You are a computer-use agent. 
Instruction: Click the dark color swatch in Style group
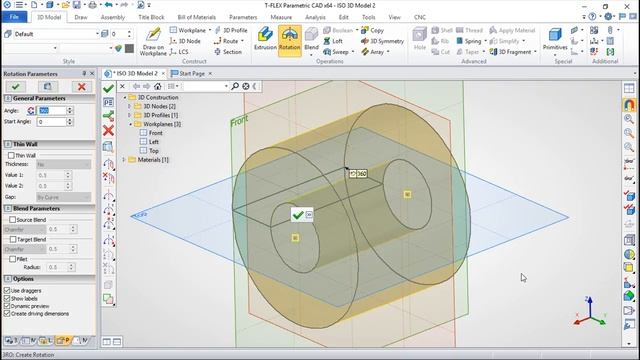[x=129, y=48]
